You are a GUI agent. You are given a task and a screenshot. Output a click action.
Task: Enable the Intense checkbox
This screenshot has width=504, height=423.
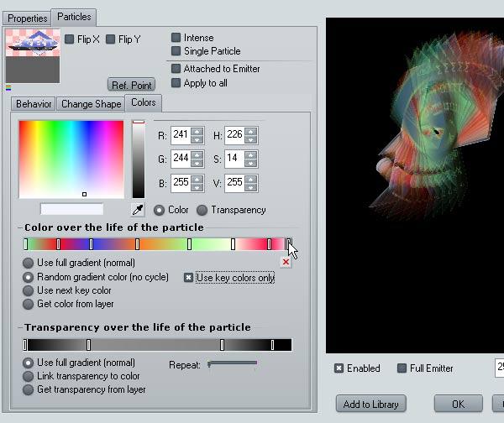pyautogui.click(x=176, y=38)
